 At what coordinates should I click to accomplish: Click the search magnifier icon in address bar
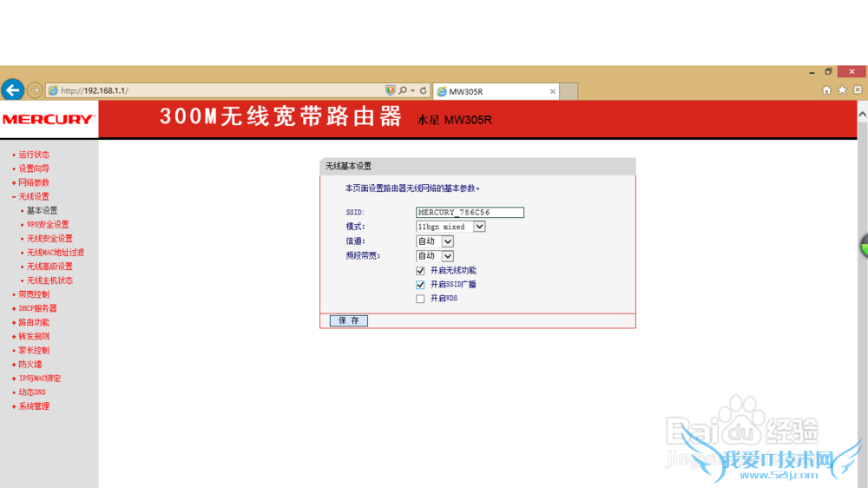coord(403,90)
